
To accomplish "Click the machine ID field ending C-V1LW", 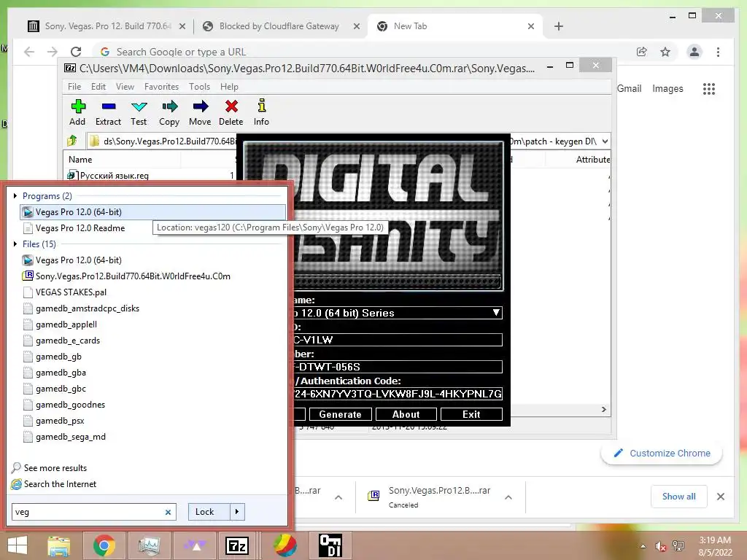I will (x=398, y=340).
